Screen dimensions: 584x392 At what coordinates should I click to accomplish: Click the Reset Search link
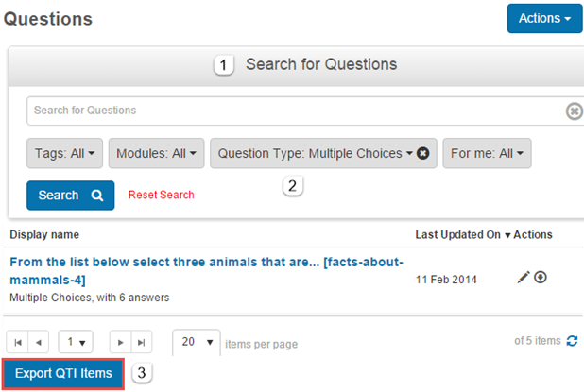click(162, 196)
